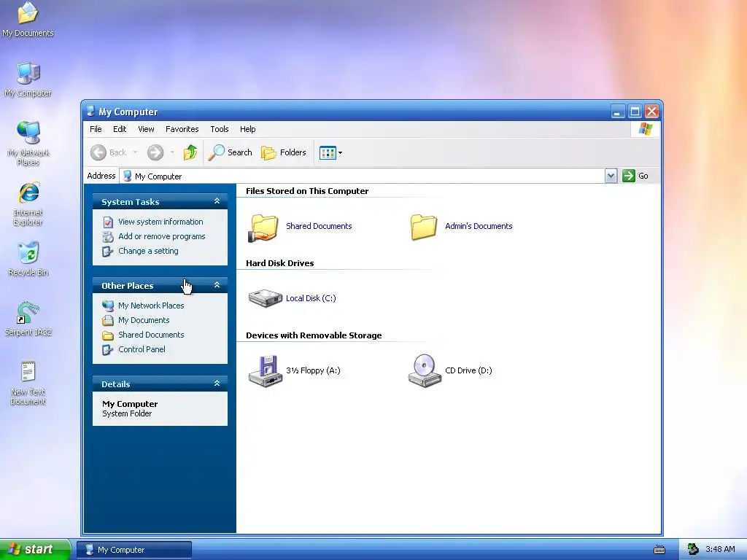Open the Forward history dropdown arrow
This screenshot has height=560, width=747.
point(172,152)
